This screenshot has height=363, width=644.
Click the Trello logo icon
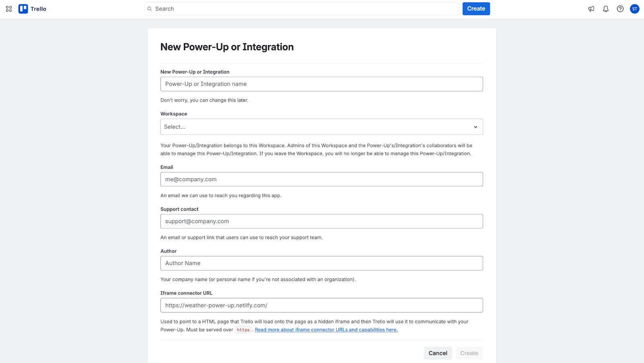pyautogui.click(x=23, y=9)
